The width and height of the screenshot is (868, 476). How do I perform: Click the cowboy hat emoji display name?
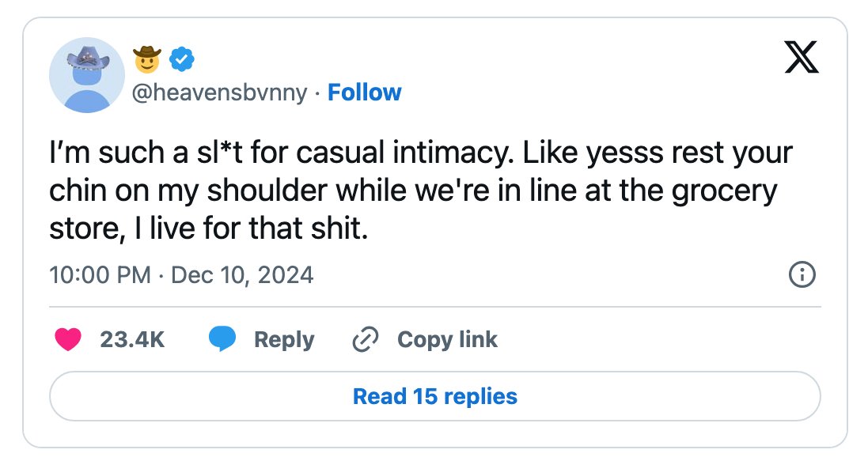(x=146, y=59)
